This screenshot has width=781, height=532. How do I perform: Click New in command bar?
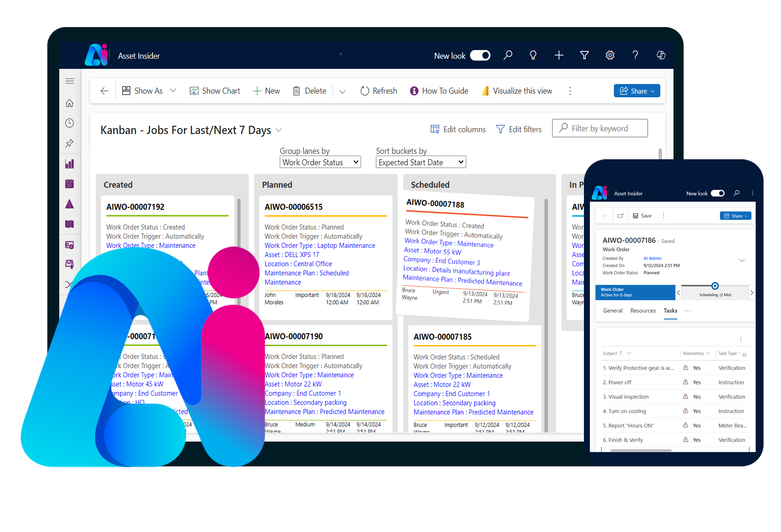(266, 91)
